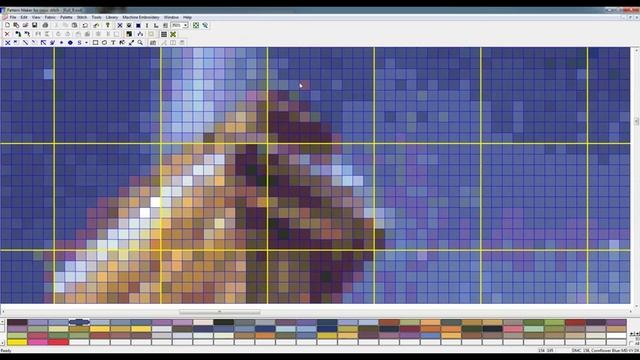
Task: Open the Help menu
Action: pyautogui.click(x=187, y=18)
